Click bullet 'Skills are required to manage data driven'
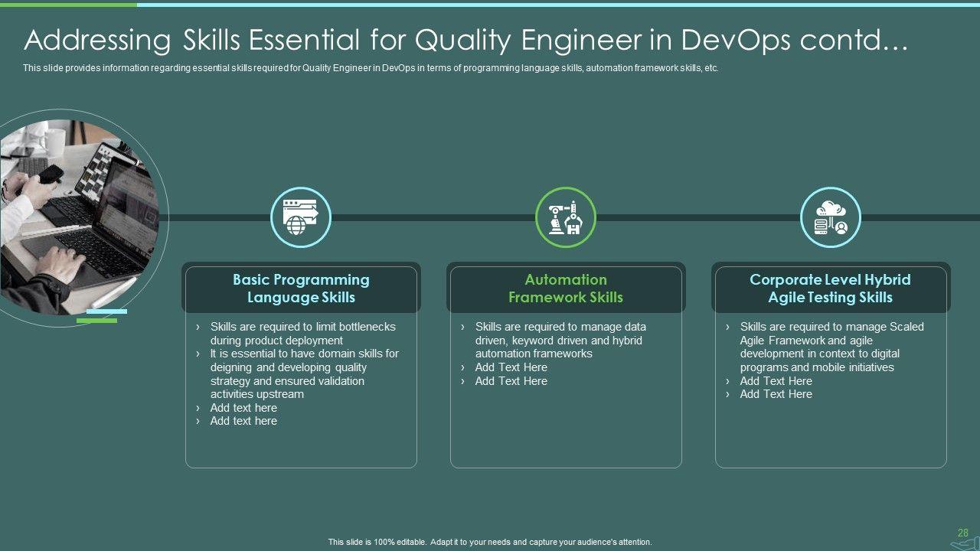This screenshot has height=551, width=980. [x=560, y=341]
